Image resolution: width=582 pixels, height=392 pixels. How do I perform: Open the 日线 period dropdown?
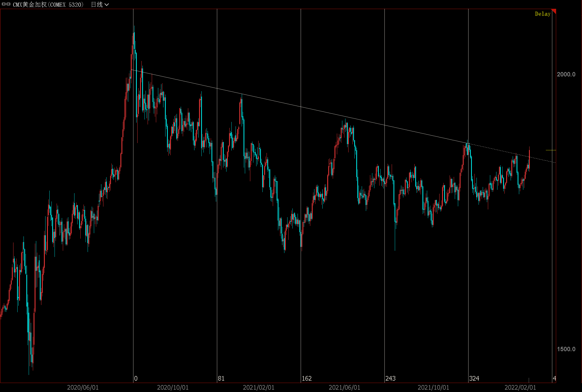97,4
